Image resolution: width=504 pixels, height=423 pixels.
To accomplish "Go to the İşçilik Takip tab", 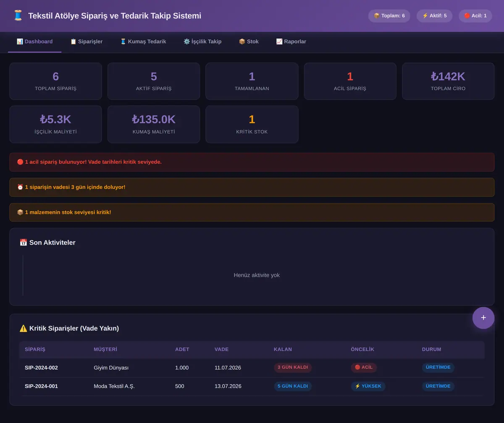I will (x=202, y=42).
